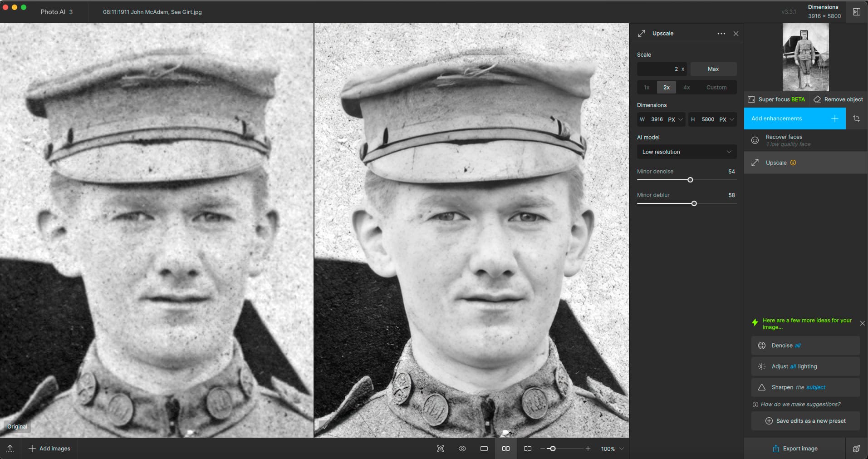The width and height of the screenshot is (868, 459).
Task: Open Upscale panel more options menu
Action: (x=721, y=34)
